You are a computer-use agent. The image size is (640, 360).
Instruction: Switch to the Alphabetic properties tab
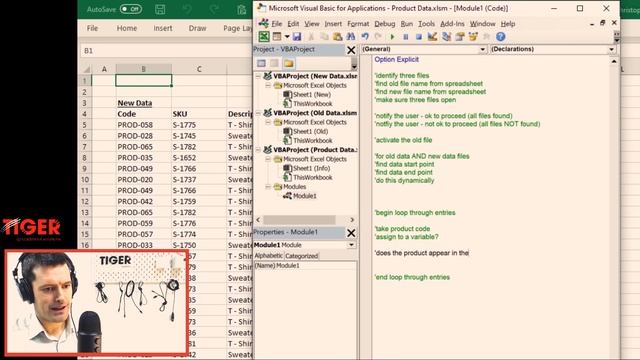point(268,256)
